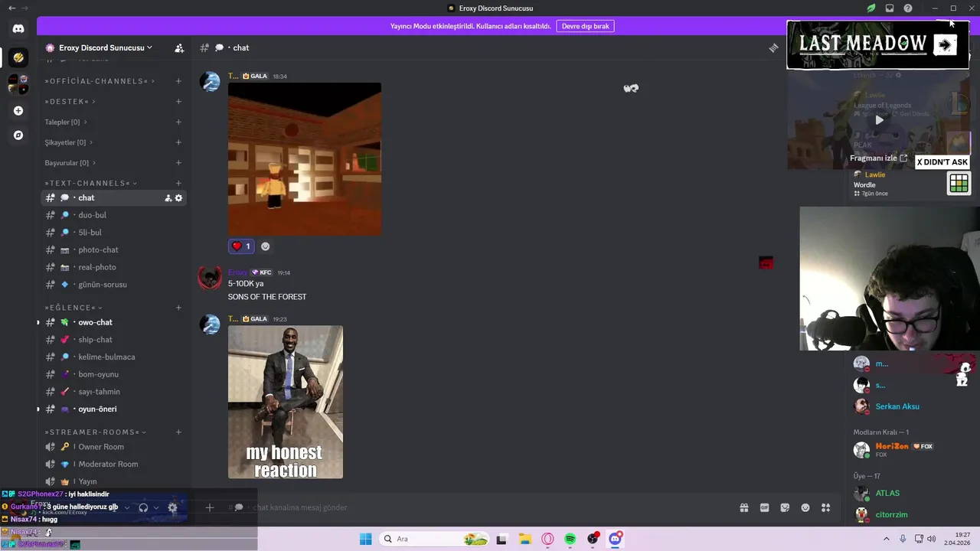Open the sticker picker icon
The height and width of the screenshot is (551, 980).
[x=785, y=507]
